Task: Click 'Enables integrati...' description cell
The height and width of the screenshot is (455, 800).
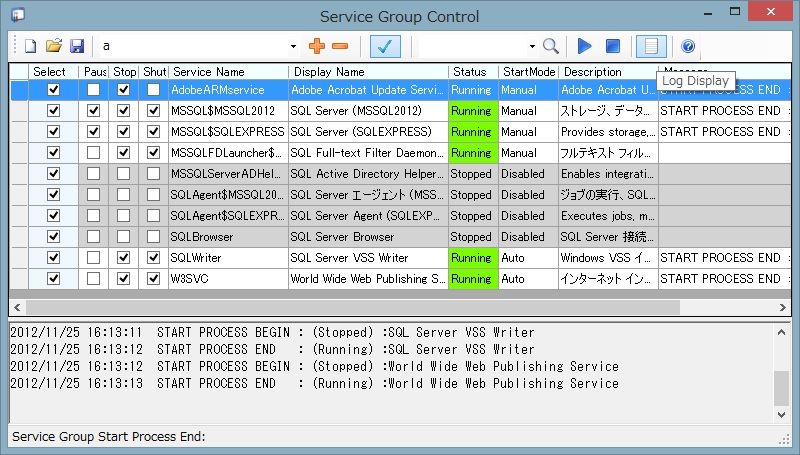Action: 608,173
